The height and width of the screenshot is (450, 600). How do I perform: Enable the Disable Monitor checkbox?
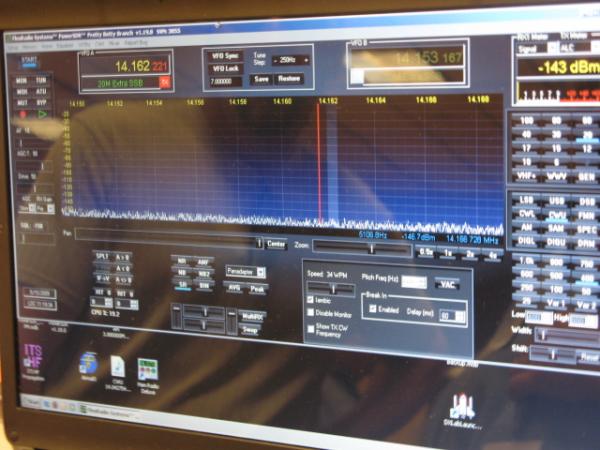[310, 313]
